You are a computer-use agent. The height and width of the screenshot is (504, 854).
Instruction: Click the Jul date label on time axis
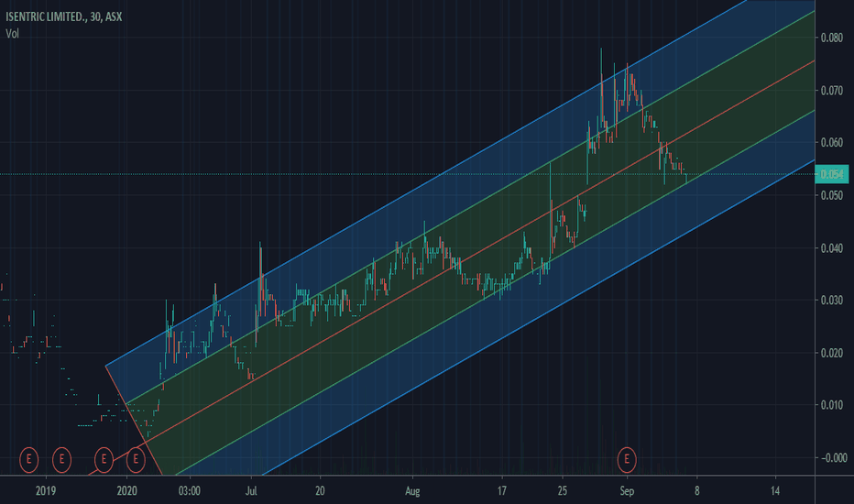coord(251,491)
